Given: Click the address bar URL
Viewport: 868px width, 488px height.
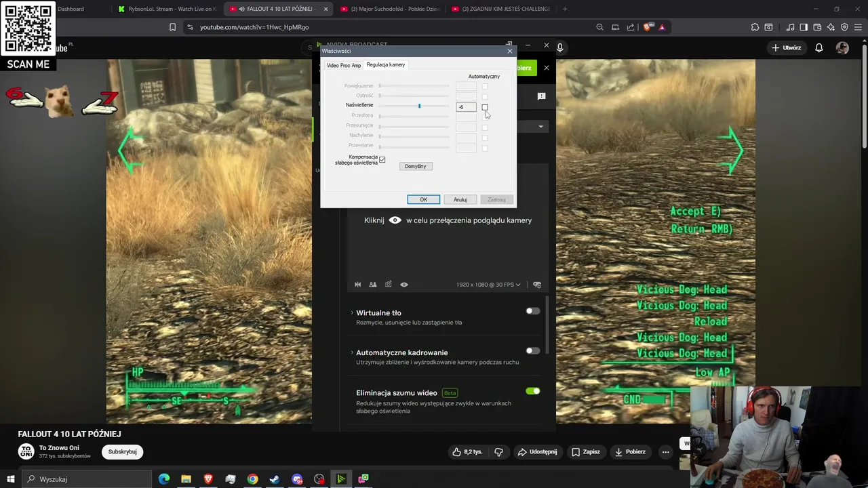Looking at the screenshot, I should pyautogui.click(x=254, y=27).
